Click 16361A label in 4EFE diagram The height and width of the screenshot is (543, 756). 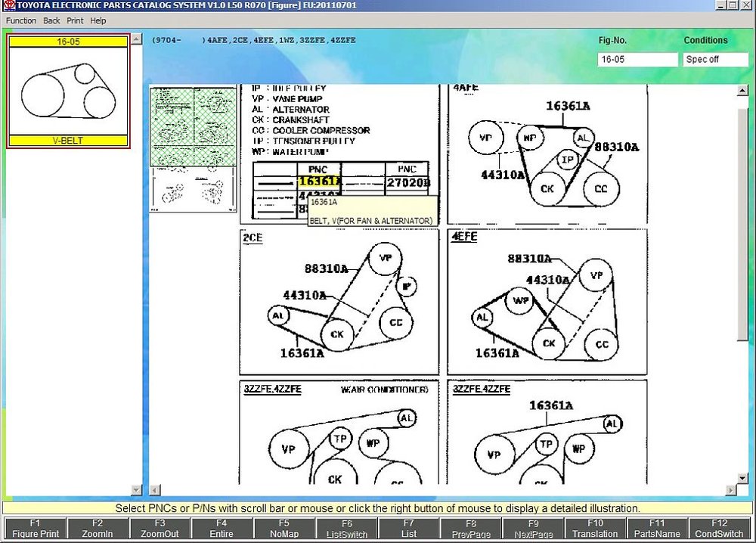(x=497, y=353)
